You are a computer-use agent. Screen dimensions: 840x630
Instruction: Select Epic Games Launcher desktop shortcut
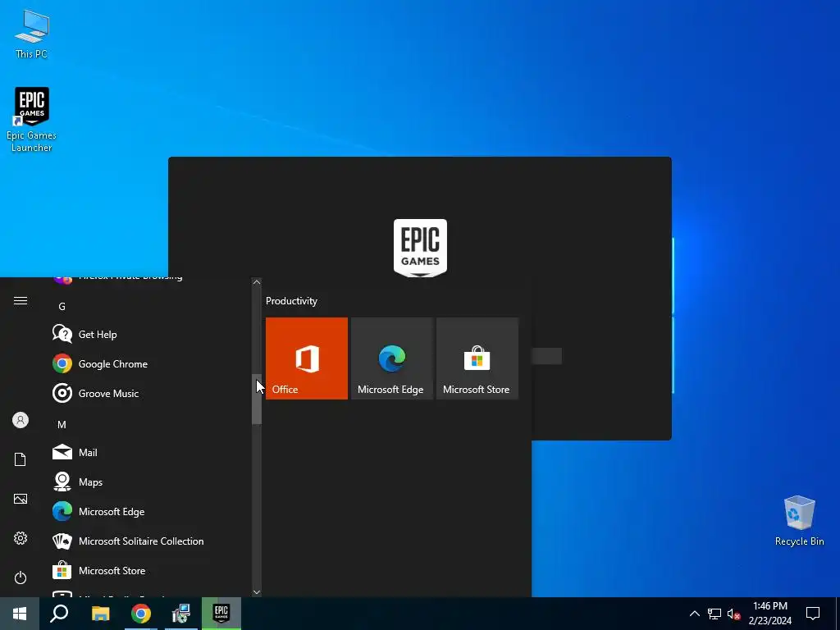pyautogui.click(x=32, y=120)
